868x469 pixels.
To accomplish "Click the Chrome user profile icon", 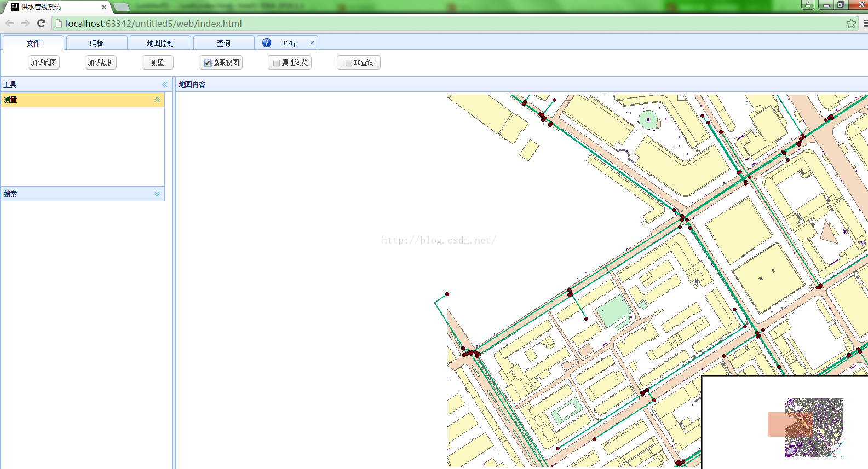I will pos(808,5).
